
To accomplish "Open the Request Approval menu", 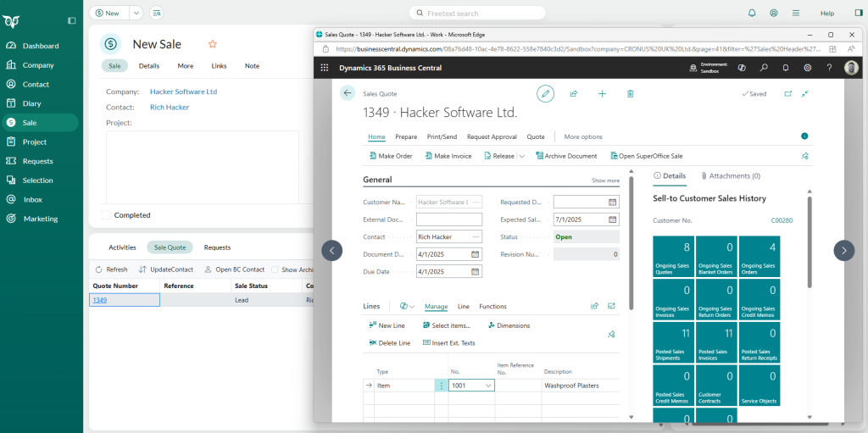I will [x=492, y=136].
